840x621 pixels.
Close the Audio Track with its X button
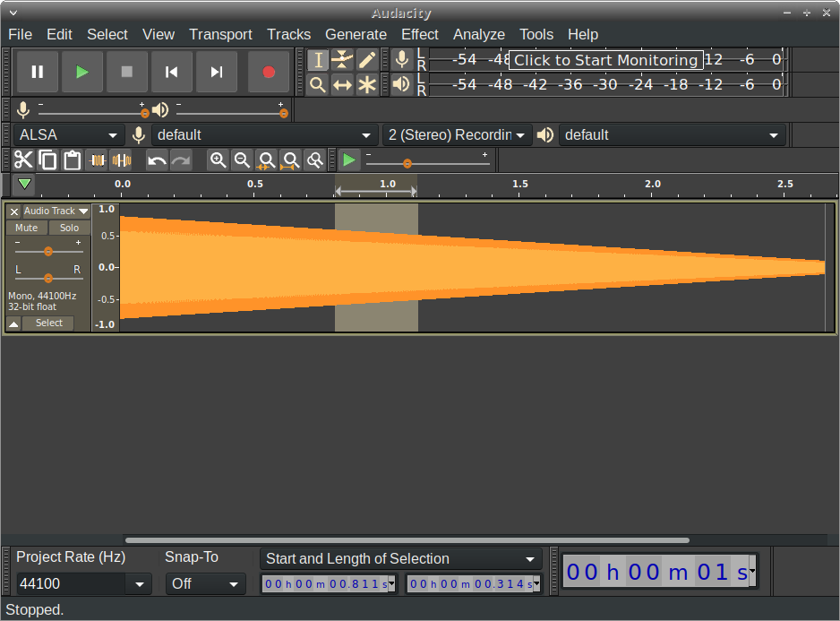[13, 211]
